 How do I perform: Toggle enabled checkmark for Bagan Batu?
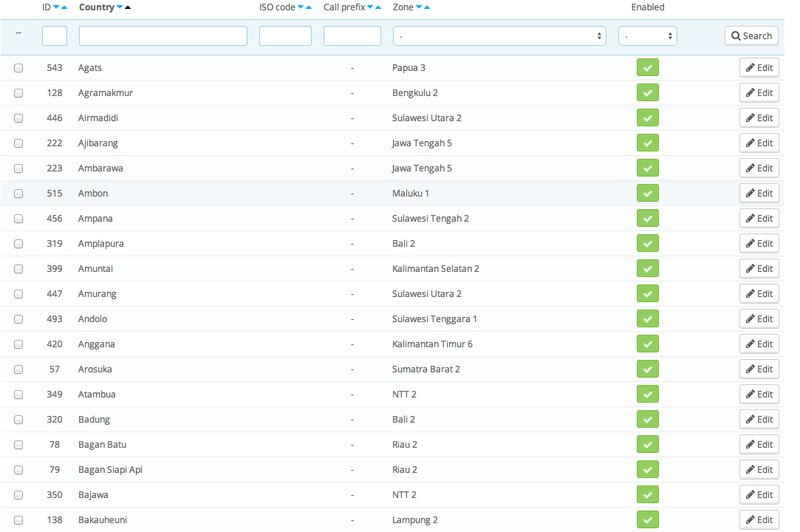click(x=647, y=444)
